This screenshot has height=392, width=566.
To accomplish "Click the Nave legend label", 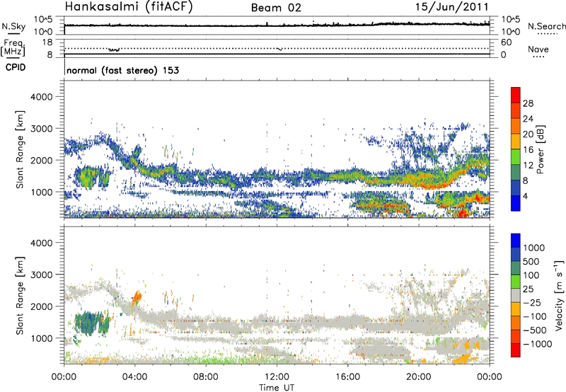I will (x=538, y=49).
